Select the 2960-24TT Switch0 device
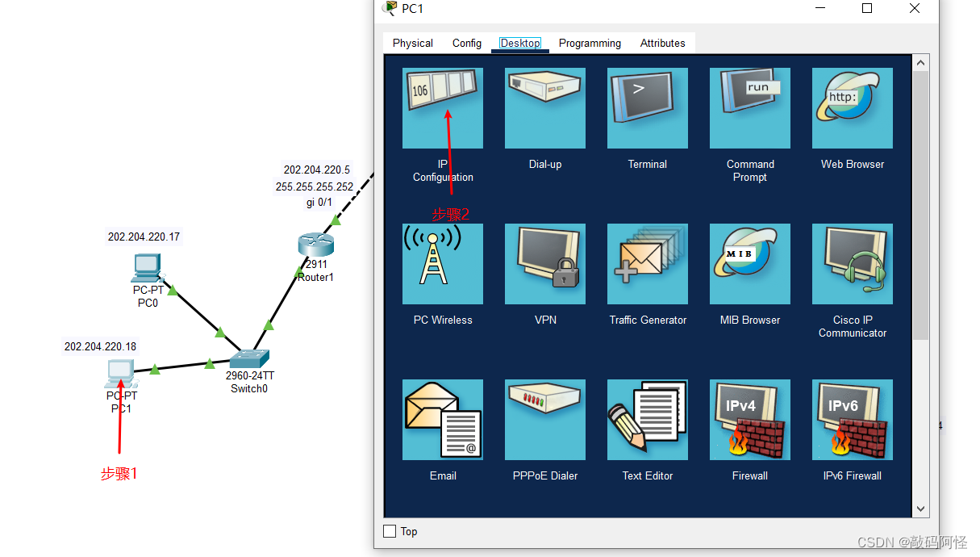This screenshot has width=980, height=557. click(x=248, y=358)
